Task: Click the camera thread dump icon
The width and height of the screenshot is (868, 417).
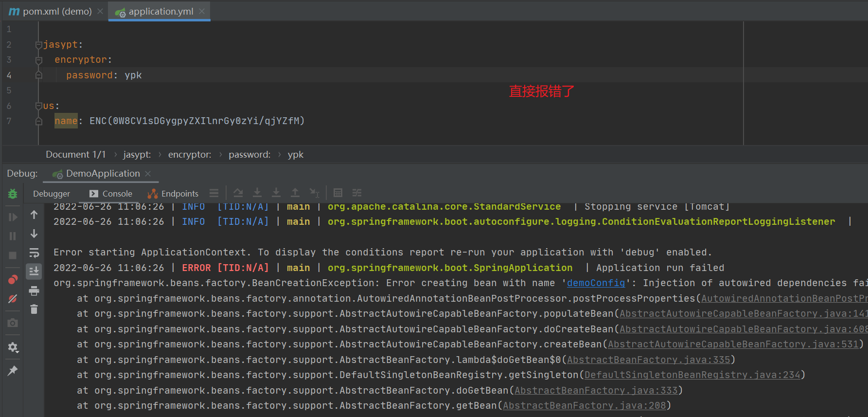Action: [13, 323]
